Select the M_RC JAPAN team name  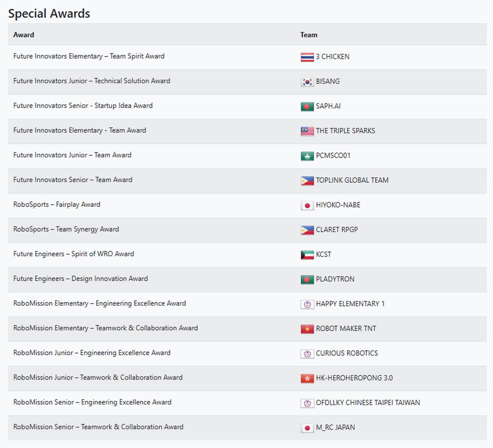point(335,427)
